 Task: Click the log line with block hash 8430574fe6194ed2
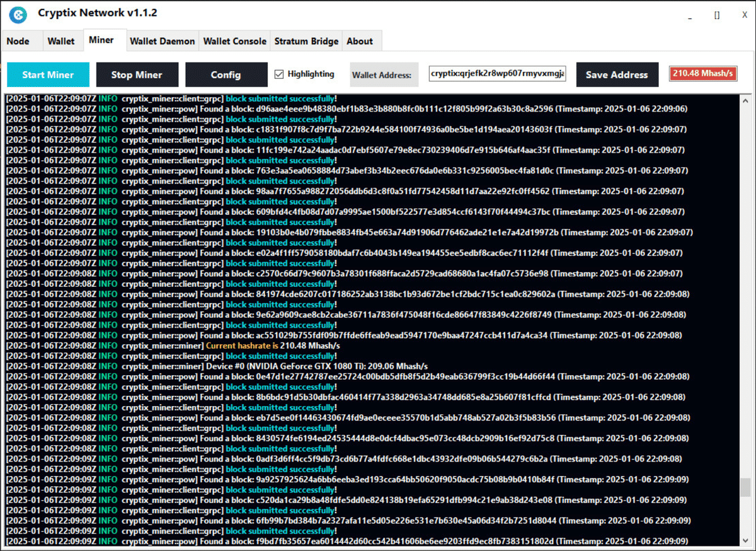coord(347,438)
